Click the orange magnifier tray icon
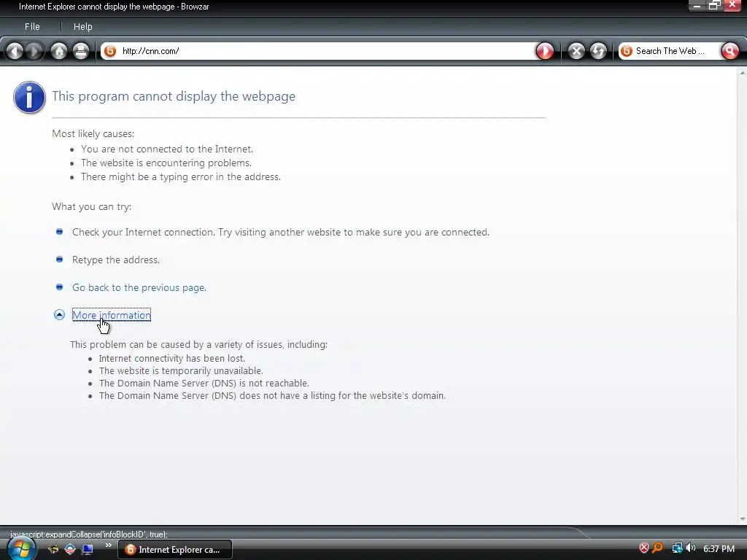Image resolution: width=747 pixels, height=560 pixels. click(x=657, y=548)
